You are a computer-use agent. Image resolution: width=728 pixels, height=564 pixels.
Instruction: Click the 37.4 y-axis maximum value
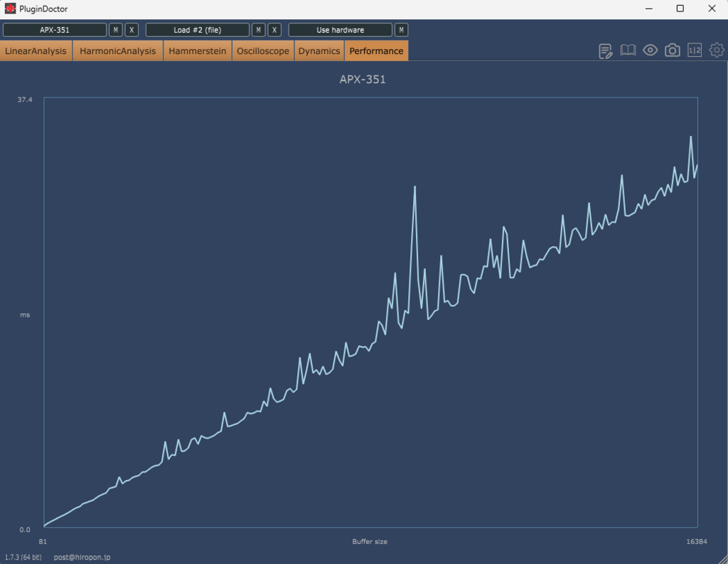pyautogui.click(x=25, y=100)
